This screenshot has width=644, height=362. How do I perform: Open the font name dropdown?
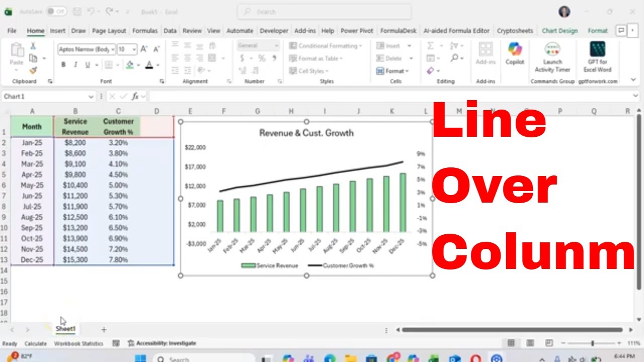113,49
